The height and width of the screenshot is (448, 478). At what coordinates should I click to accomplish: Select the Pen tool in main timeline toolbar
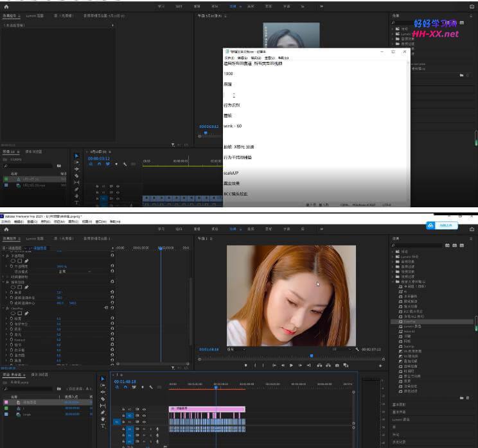103,412
